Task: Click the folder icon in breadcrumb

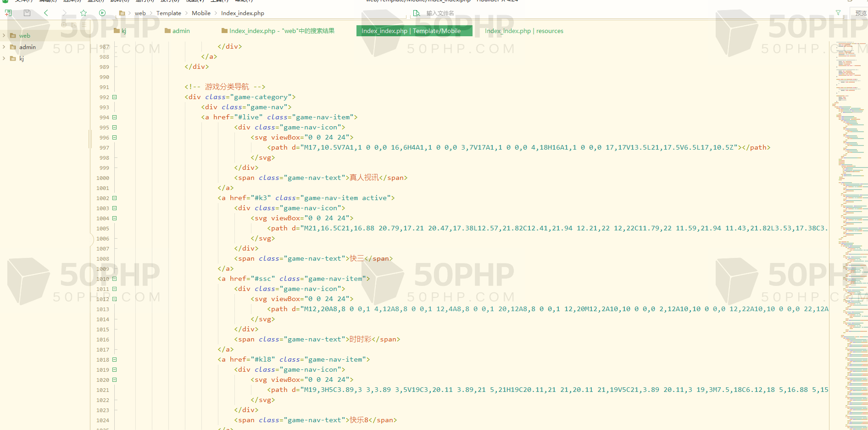Action: tap(122, 13)
